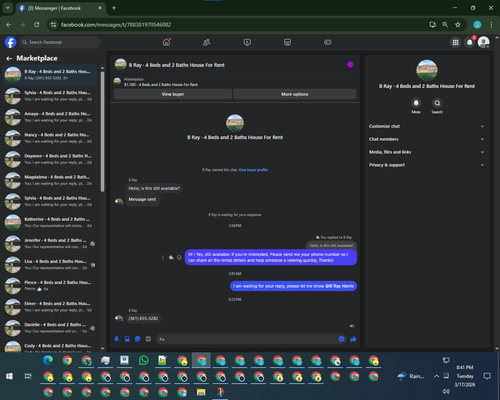Open the Amaya conversation in list
The height and width of the screenshot is (400, 500).
pyautogui.click(x=50, y=117)
